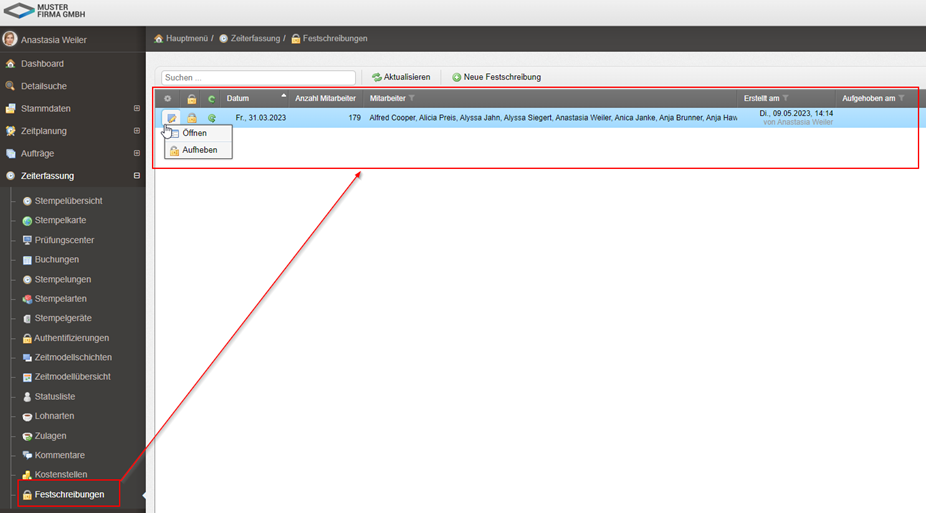The height and width of the screenshot is (513, 926).
Task: Expand the Stammdaten sidebar section
Action: coord(137,108)
